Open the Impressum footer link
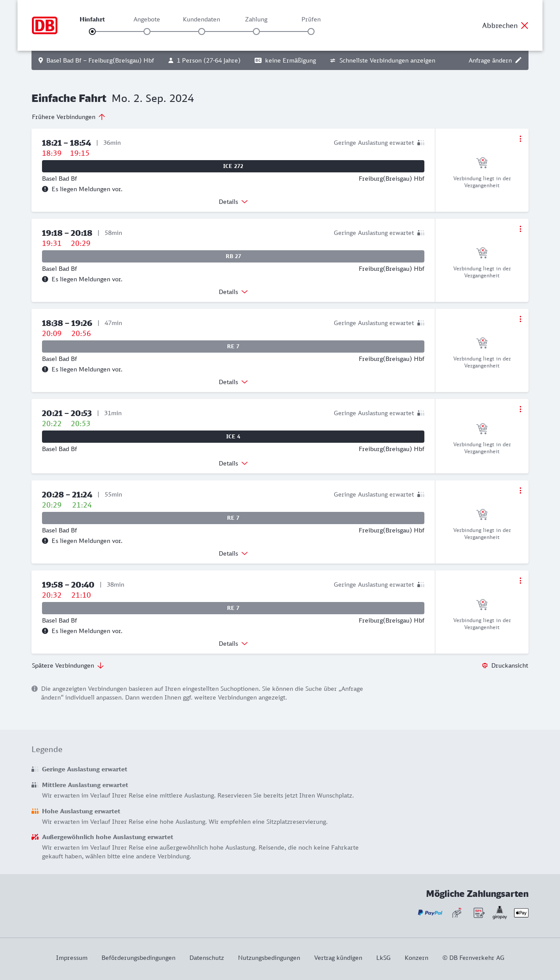Viewport: 560px width, 980px height. coord(72,958)
